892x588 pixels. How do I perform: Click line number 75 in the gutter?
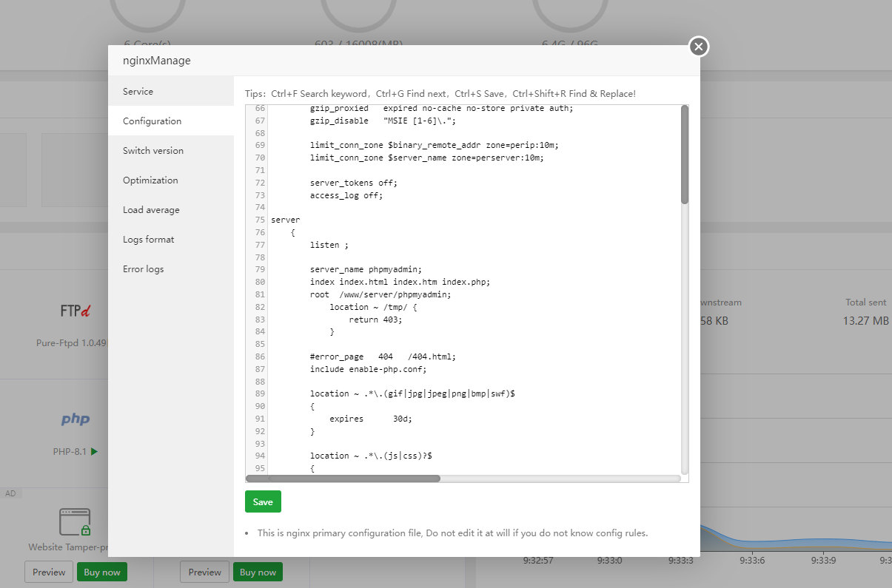point(259,220)
